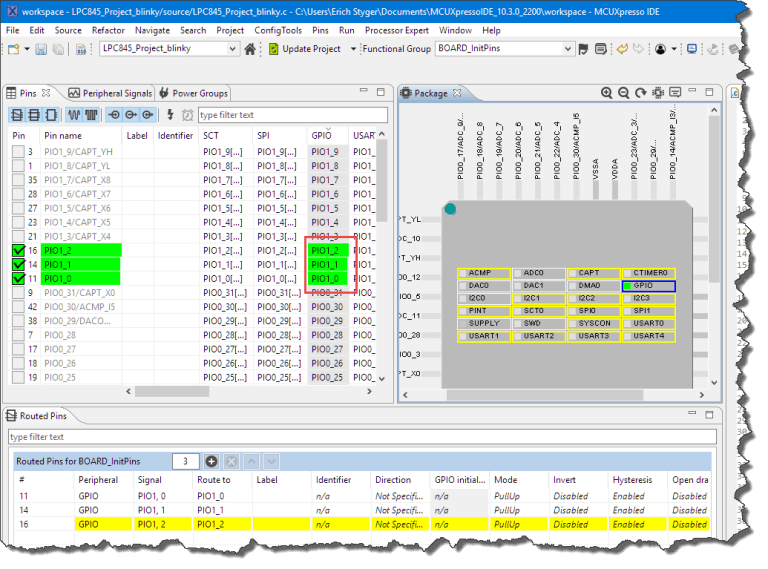Add a new routed pin row
The image size is (768, 569).
tap(211, 461)
